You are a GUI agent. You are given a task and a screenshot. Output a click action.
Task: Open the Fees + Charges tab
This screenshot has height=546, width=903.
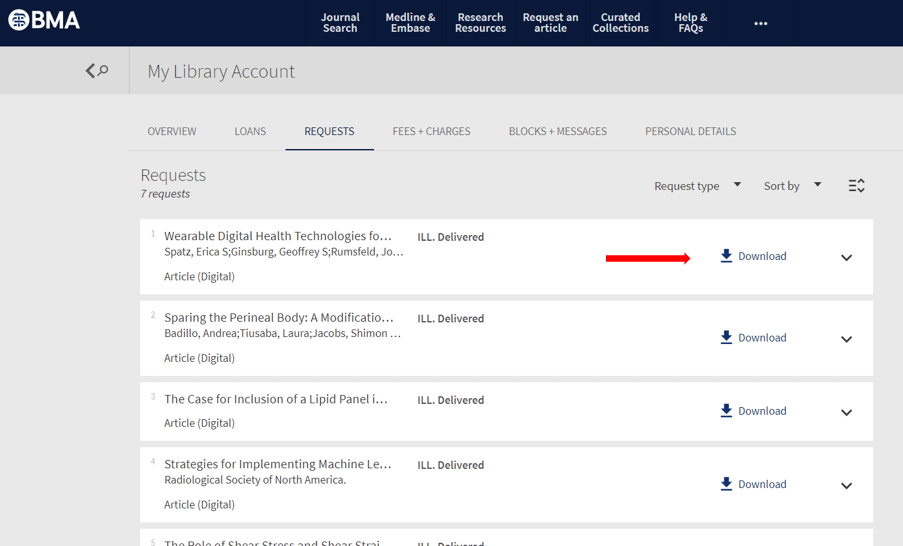click(431, 131)
